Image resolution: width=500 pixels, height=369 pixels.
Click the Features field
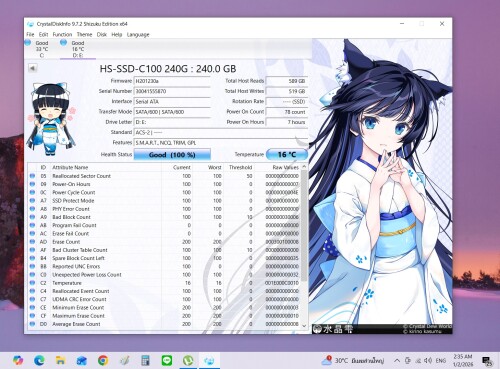[x=221, y=143]
